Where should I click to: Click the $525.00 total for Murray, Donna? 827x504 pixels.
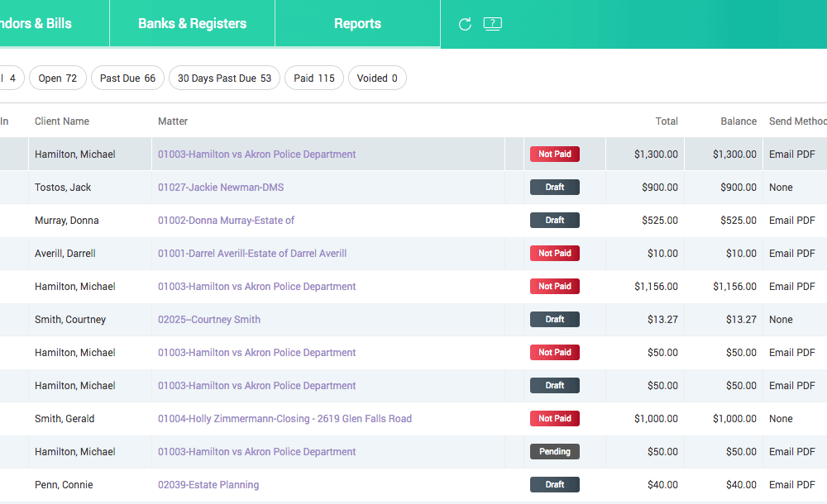point(660,221)
